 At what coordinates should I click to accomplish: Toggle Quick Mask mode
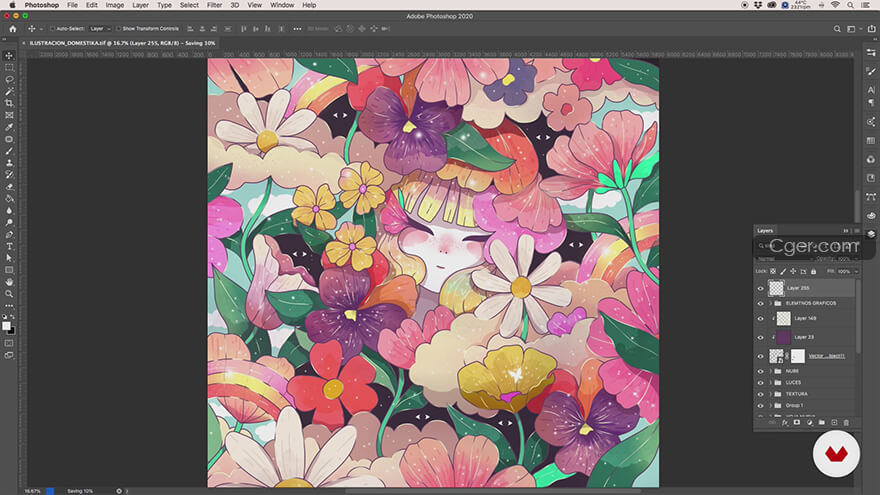pos(9,343)
